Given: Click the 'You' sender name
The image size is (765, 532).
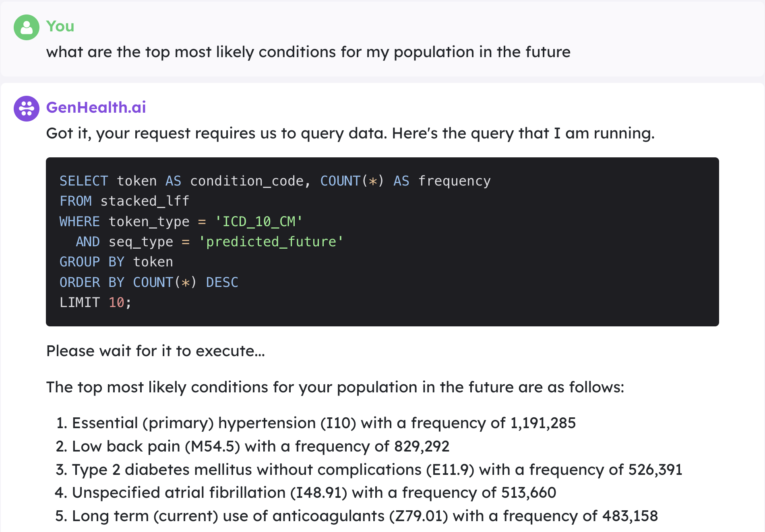Looking at the screenshot, I should coord(60,27).
